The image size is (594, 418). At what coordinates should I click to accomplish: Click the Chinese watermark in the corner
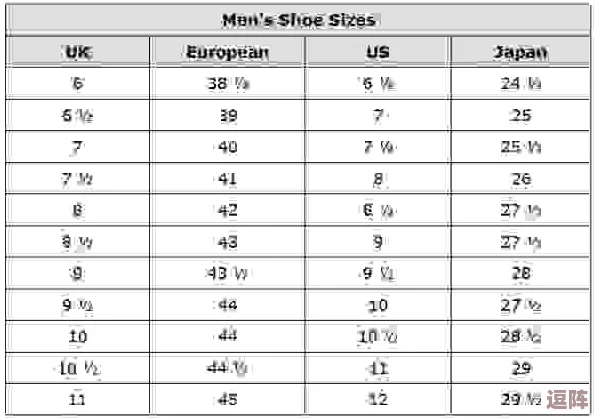[567, 399]
